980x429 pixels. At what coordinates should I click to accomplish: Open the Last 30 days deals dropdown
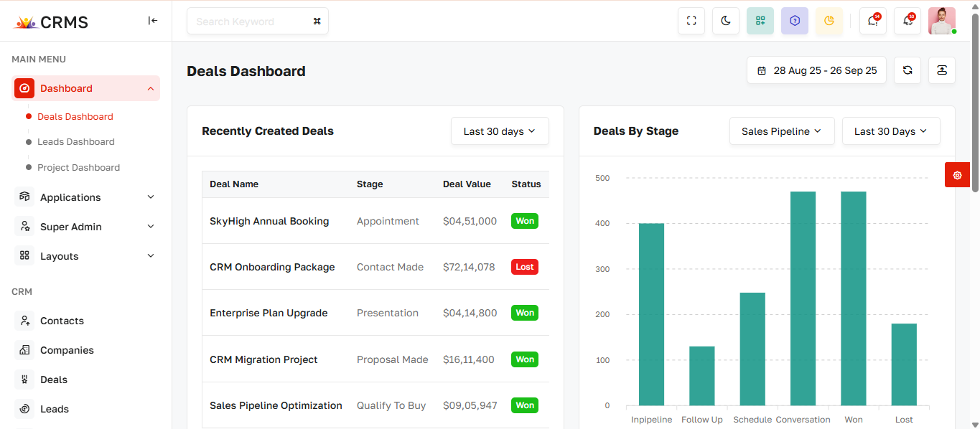point(500,131)
